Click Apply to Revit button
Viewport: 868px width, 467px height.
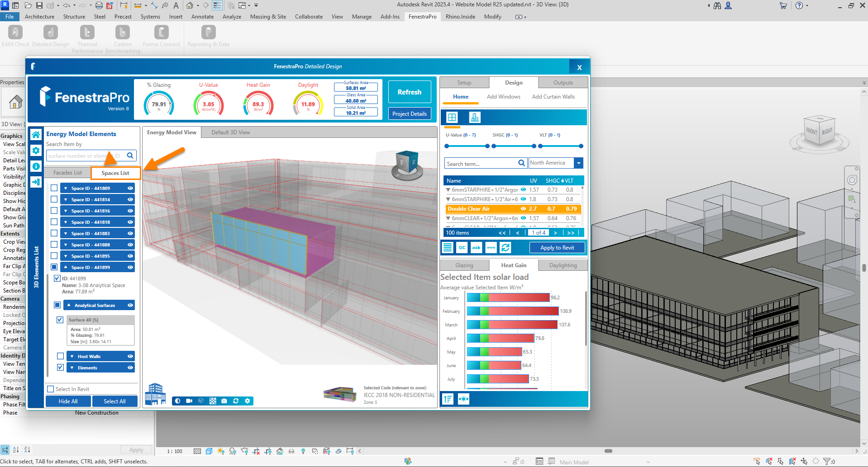click(x=557, y=248)
